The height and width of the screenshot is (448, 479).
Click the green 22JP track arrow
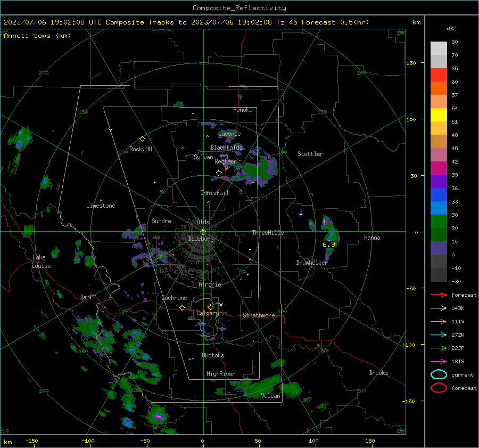pos(439,348)
